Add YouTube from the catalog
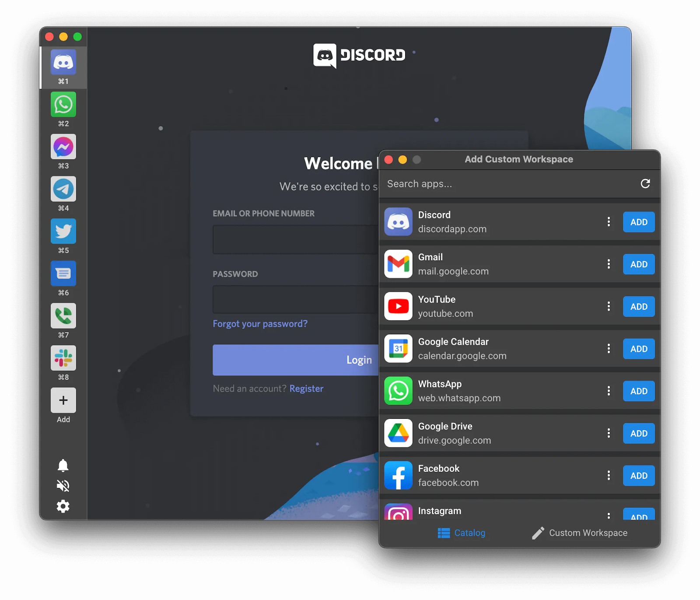The image size is (700, 600). [x=639, y=306]
